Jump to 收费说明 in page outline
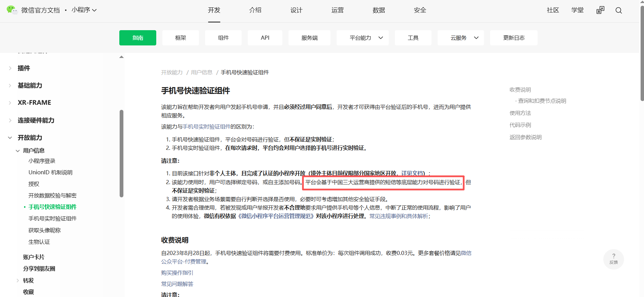This screenshot has height=297, width=644. pos(520,90)
